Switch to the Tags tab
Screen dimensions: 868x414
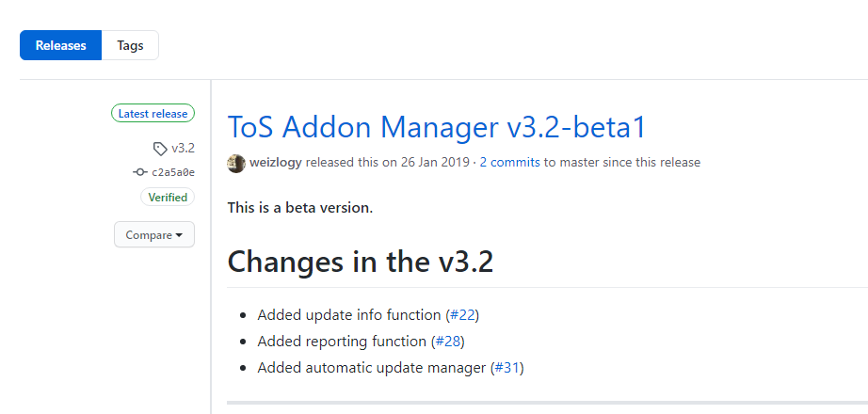(130, 45)
